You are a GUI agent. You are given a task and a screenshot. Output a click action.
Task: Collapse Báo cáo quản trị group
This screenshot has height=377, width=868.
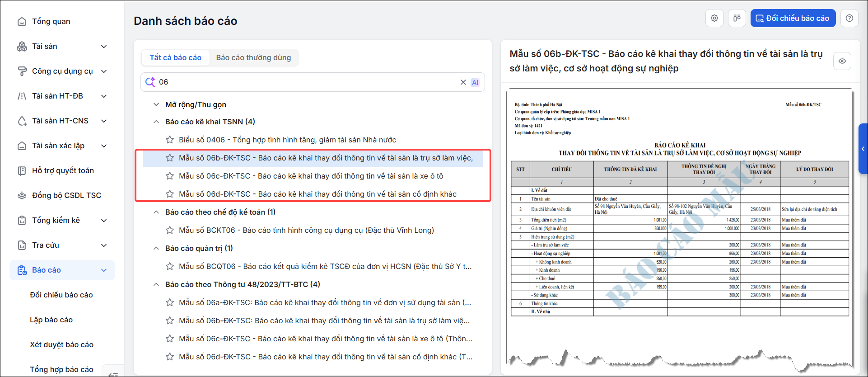tap(156, 248)
